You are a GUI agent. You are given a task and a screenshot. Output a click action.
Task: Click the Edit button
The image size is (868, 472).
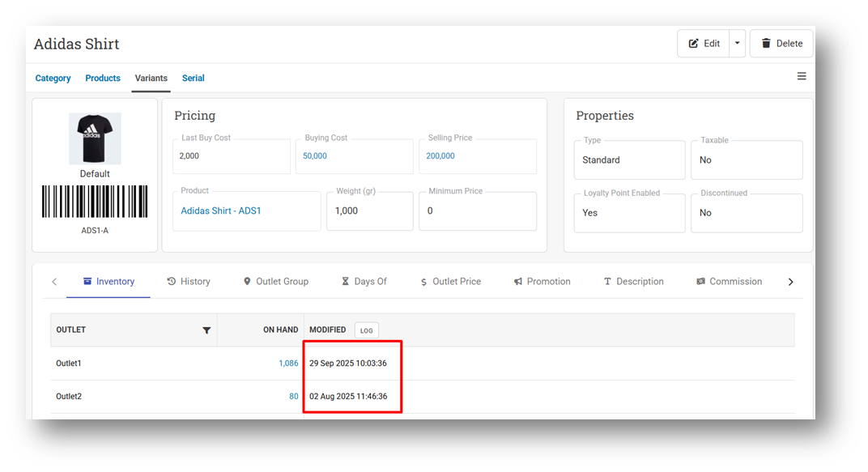[704, 44]
